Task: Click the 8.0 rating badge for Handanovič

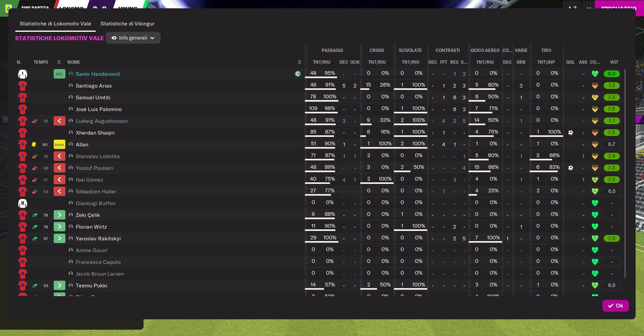Action: pos(612,74)
